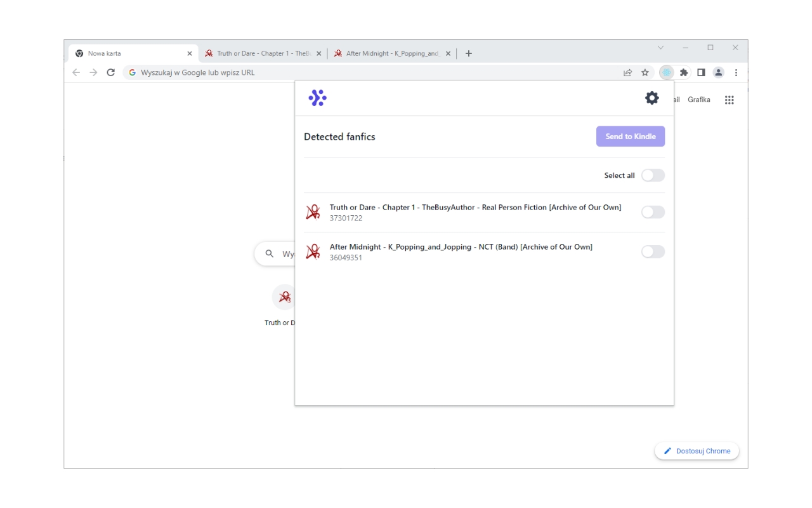Click the fanfic ID 37301722

click(346, 218)
